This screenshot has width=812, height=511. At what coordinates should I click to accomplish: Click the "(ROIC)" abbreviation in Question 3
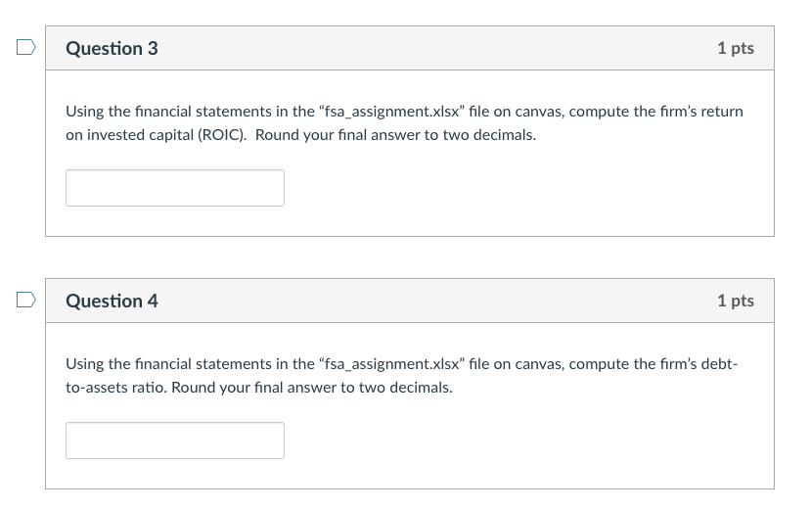click(x=224, y=135)
